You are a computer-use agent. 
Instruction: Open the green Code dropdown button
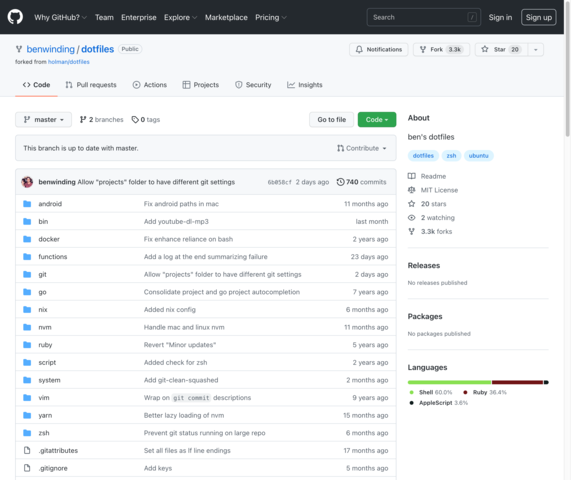377,119
